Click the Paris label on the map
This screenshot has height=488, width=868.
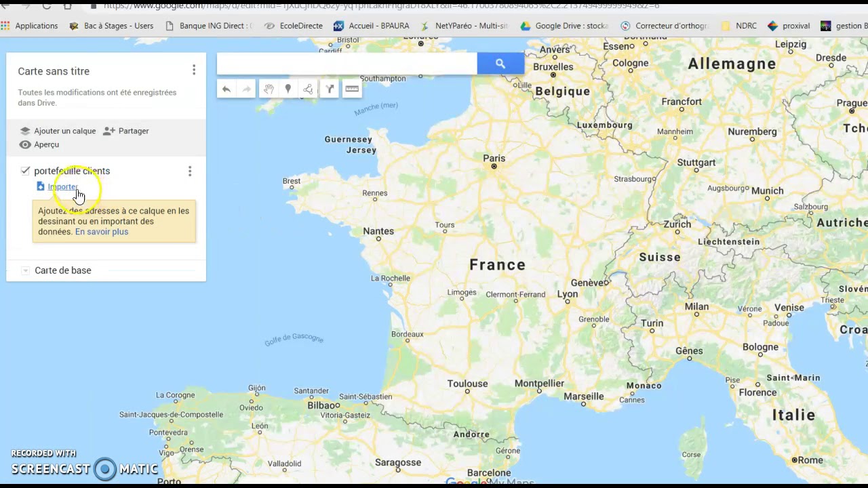tap(494, 158)
